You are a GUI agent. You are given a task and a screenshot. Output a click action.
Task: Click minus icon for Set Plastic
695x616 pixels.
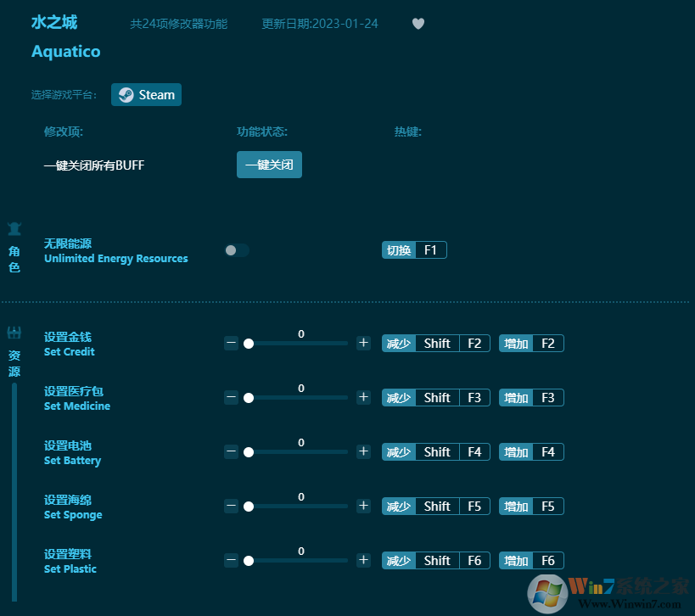point(231,560)
